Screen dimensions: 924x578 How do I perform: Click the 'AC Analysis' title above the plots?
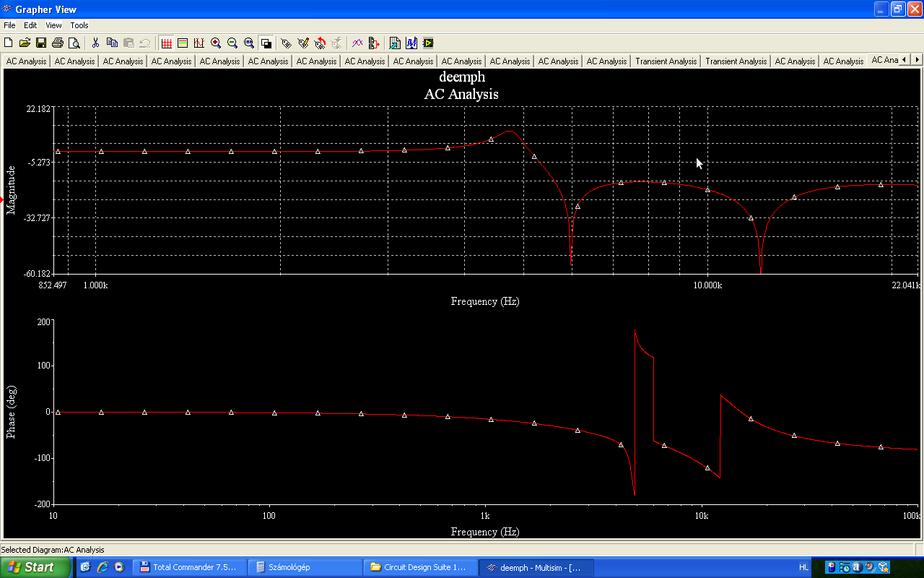(461, 94)
